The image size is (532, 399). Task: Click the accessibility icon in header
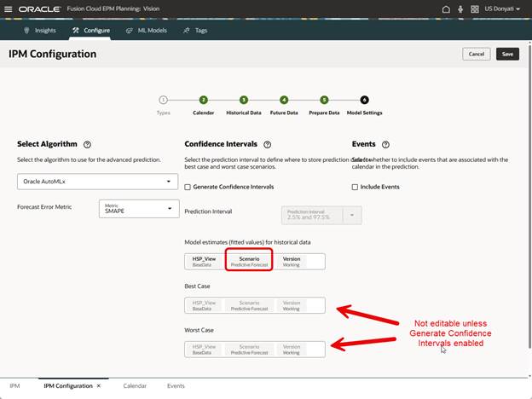point(460,9)
